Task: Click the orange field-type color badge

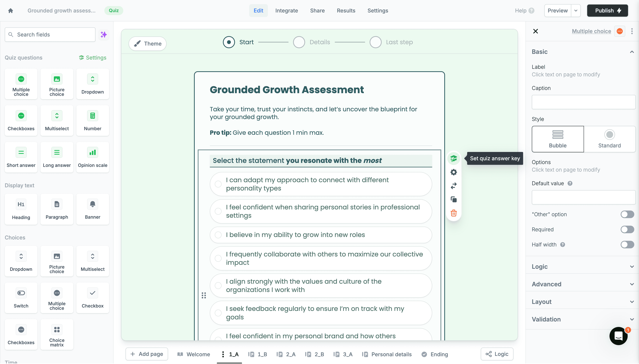Action: click(620, 31)
